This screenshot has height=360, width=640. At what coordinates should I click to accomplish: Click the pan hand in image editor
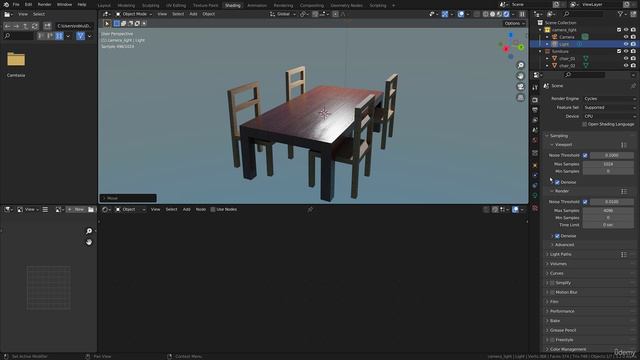coord(89,242)
